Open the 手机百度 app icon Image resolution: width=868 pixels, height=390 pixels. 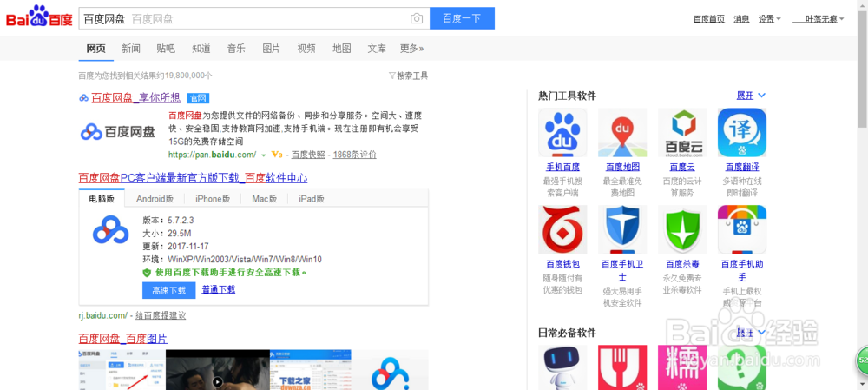562,132
